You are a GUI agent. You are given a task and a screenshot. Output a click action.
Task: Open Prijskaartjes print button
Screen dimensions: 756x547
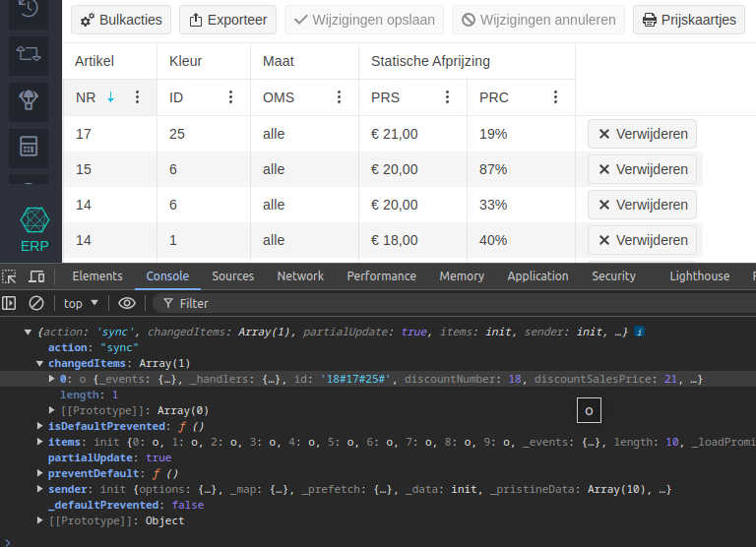coord(689,20)
